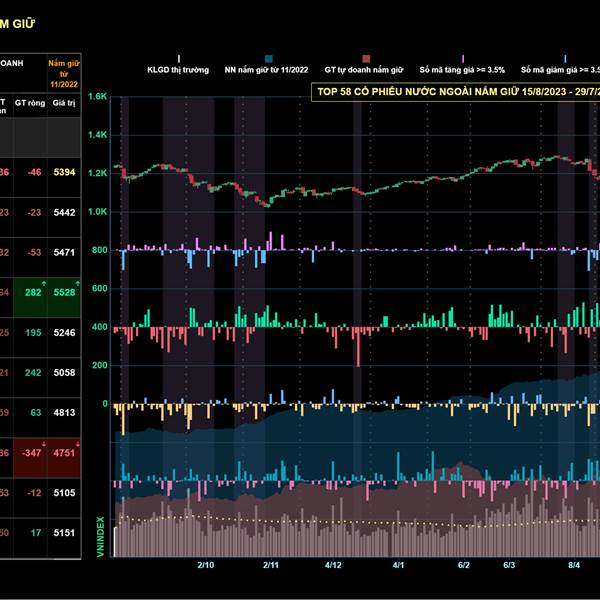Click the 2/11 date on the x-axis

pos(271,565)
